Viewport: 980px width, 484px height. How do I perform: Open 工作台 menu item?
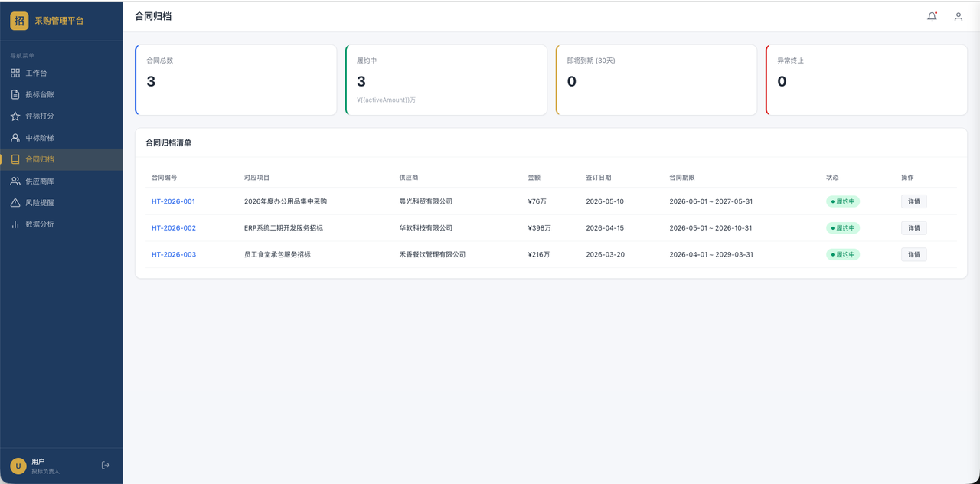61,73
